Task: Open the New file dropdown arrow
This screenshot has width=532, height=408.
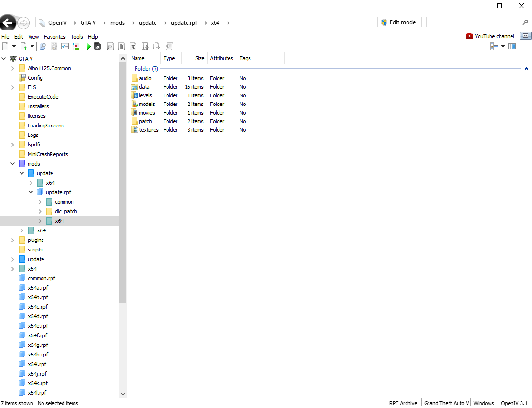Action: pos(14,46)
